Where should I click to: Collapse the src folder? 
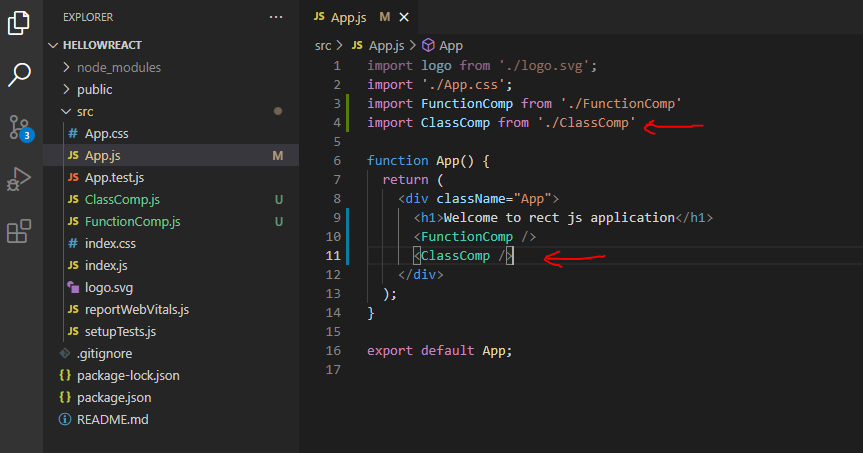pos(85,111)
